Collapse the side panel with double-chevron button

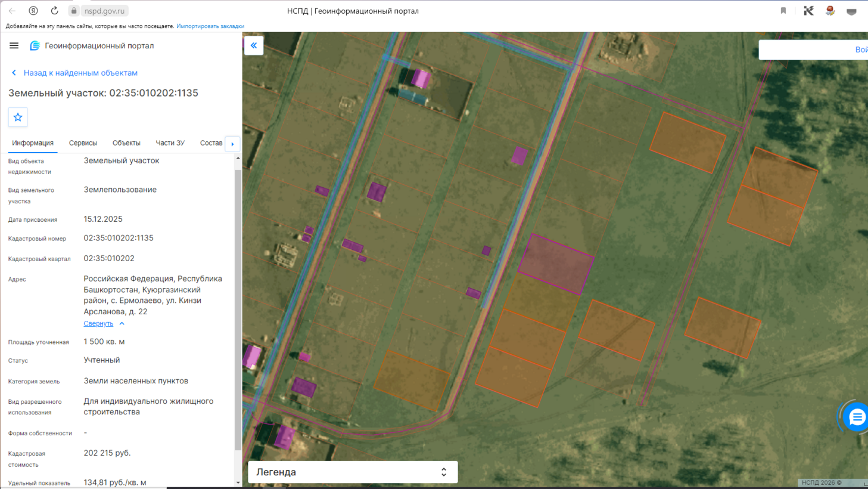pyautogui.click(x=254, y=45)
